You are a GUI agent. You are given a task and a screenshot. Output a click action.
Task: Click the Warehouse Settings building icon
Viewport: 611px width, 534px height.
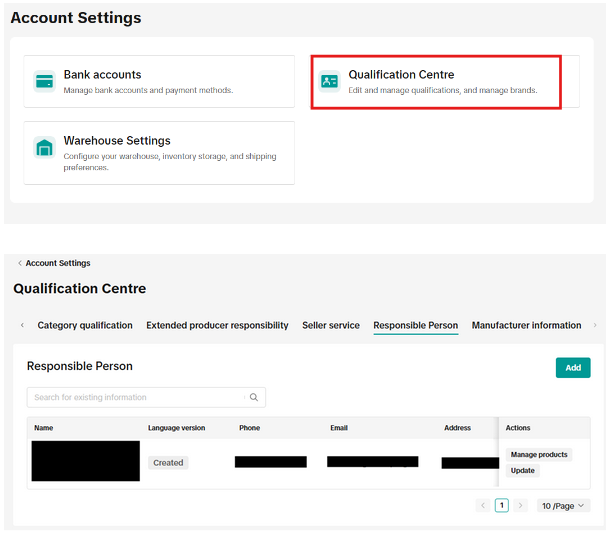(44, 147)
